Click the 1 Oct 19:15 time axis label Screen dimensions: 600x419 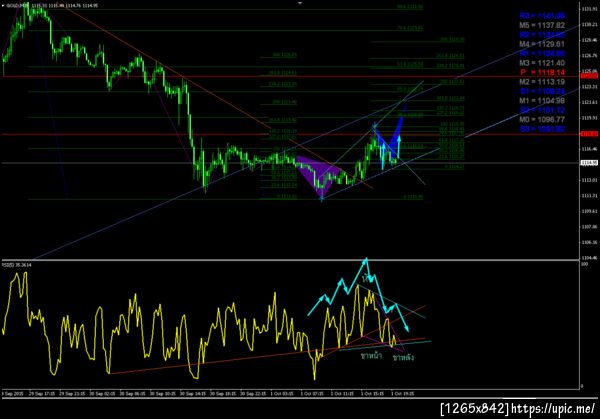click(402, 393)
